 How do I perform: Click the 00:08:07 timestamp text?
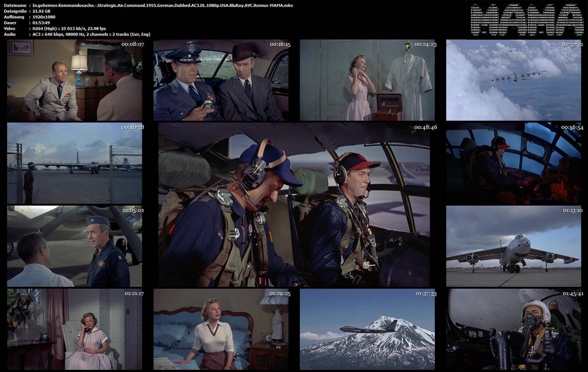coord(133,44)
